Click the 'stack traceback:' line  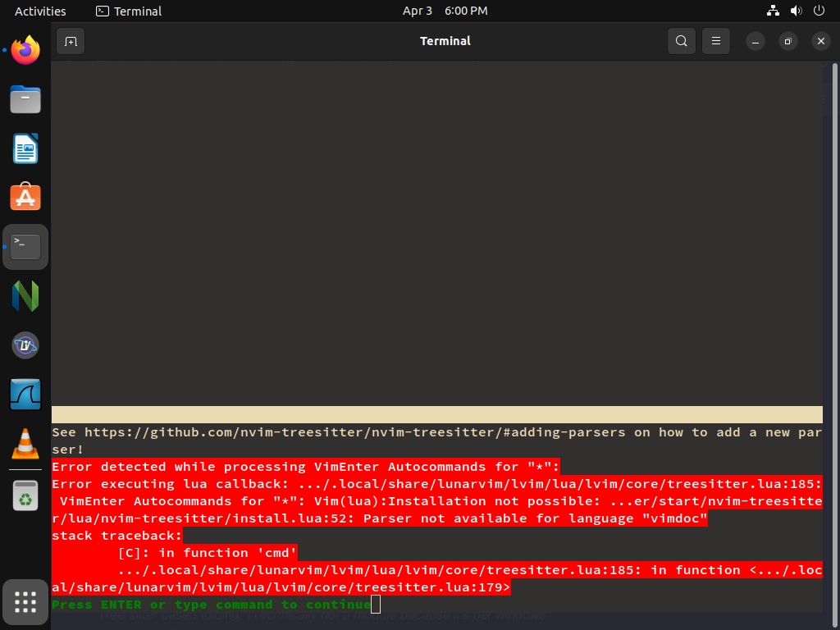tap(116, 536)
